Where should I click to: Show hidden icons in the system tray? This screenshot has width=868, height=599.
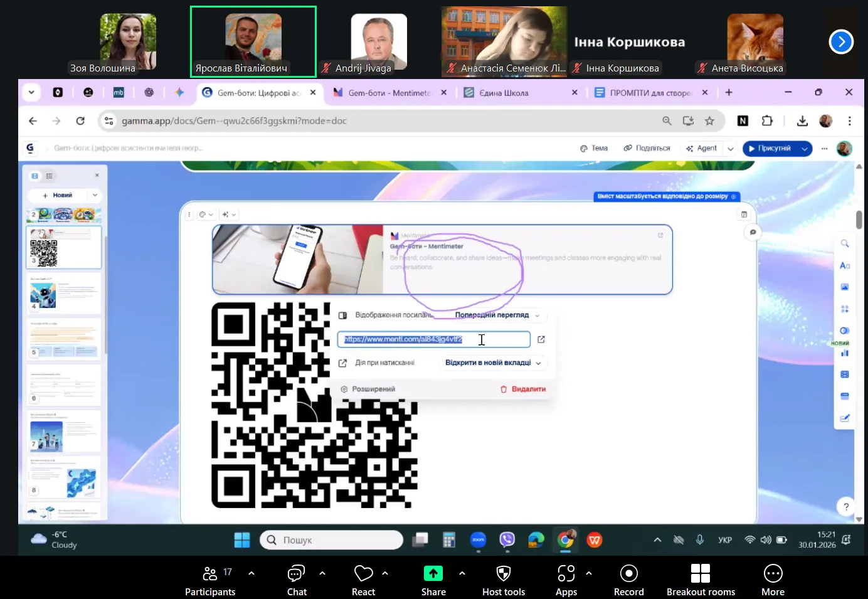click(657, 539)
